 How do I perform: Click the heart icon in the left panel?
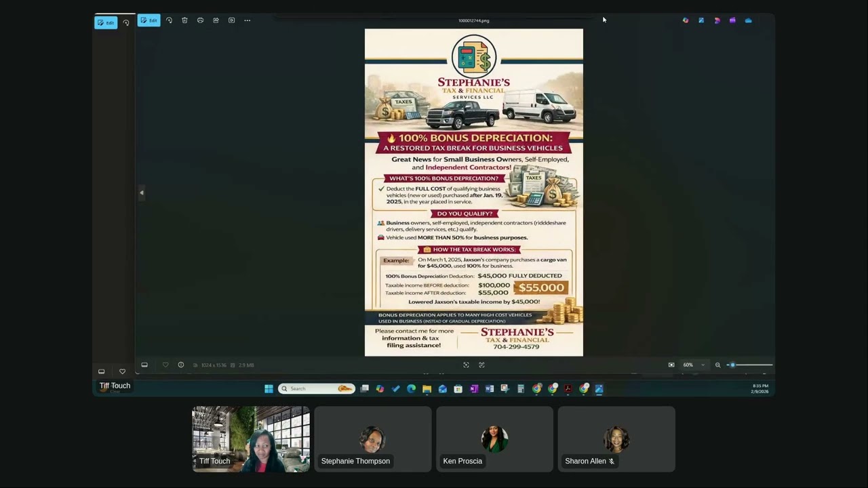point(122,371)
